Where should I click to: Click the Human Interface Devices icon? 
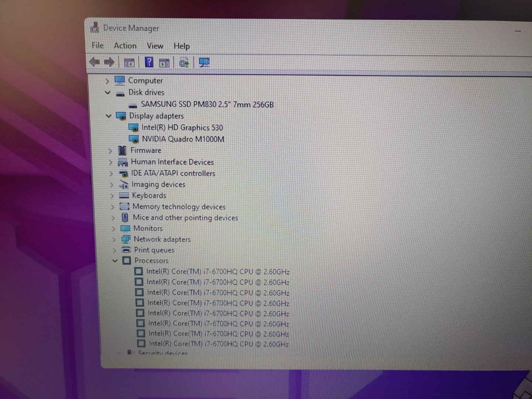[123, 162]
